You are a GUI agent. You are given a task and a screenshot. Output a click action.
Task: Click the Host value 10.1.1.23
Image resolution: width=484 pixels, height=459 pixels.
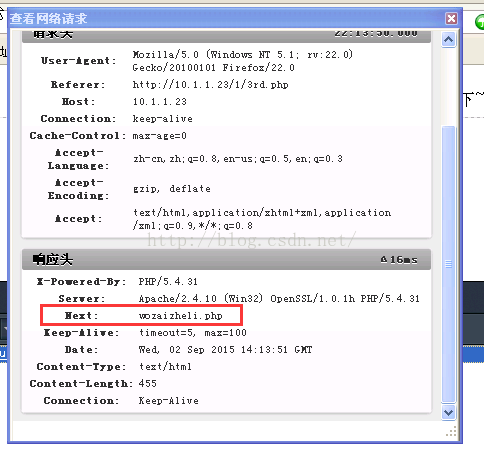pos(159,102)
